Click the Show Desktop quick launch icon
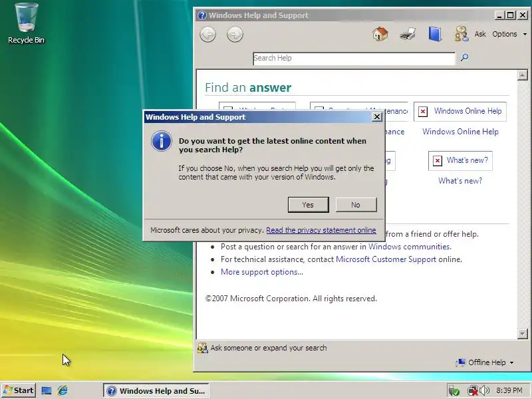 pyautogui.click(x=47, y=390)
